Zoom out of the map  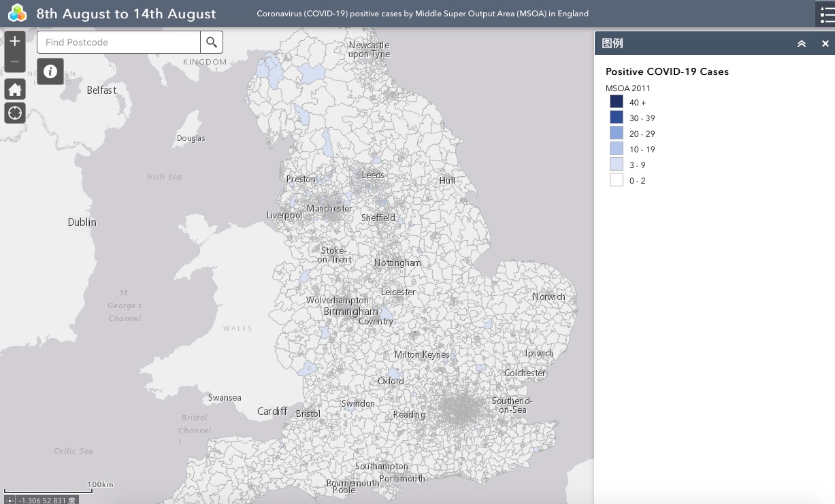(x=15, y=62)
